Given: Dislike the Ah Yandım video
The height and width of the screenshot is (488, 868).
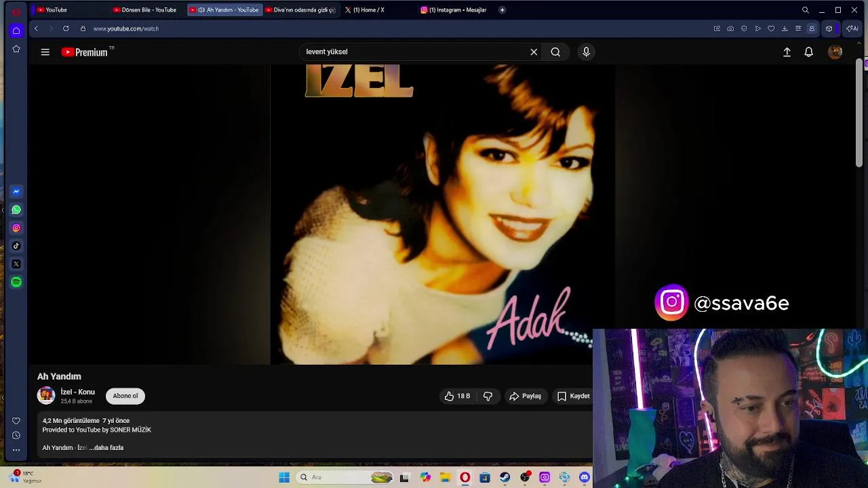Looking at the screenshot, I should [x=488, y=396].
